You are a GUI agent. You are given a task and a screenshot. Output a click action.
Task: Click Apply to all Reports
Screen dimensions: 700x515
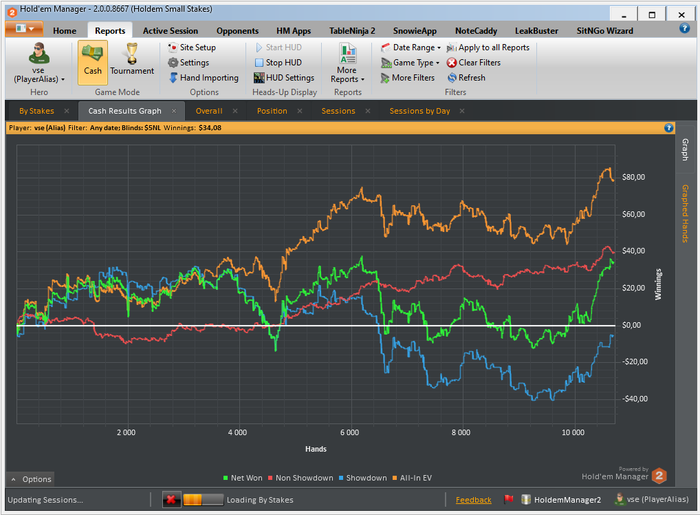tap(488, 47)
